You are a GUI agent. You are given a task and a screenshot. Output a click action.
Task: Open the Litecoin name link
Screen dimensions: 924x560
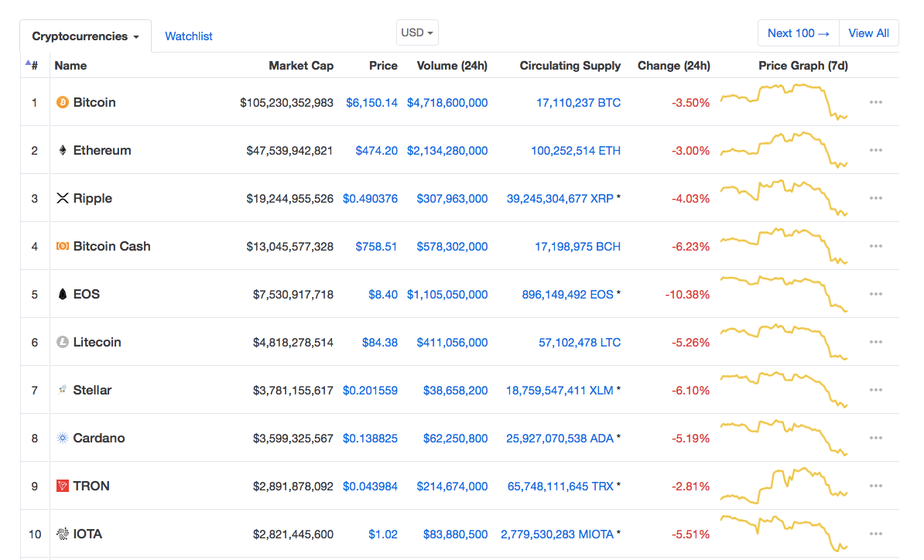pyautogui.click(x=98, y=342)
